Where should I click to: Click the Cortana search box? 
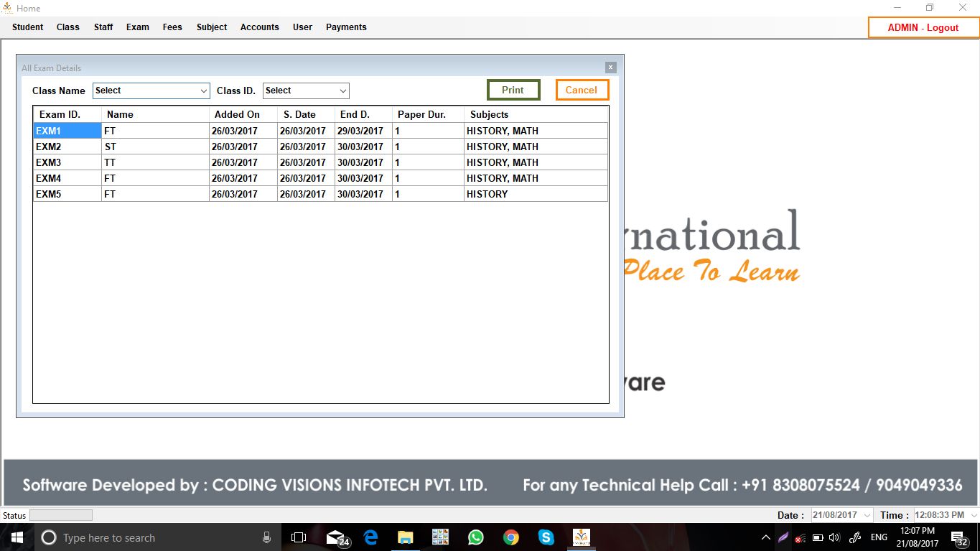click(x=158, y=537)
